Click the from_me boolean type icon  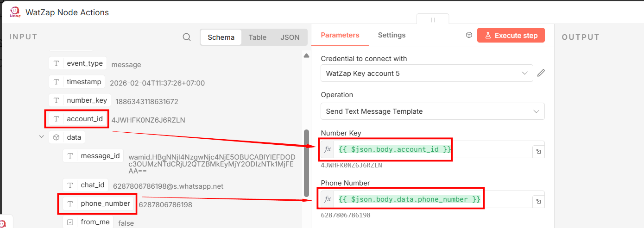pos(70,222)
